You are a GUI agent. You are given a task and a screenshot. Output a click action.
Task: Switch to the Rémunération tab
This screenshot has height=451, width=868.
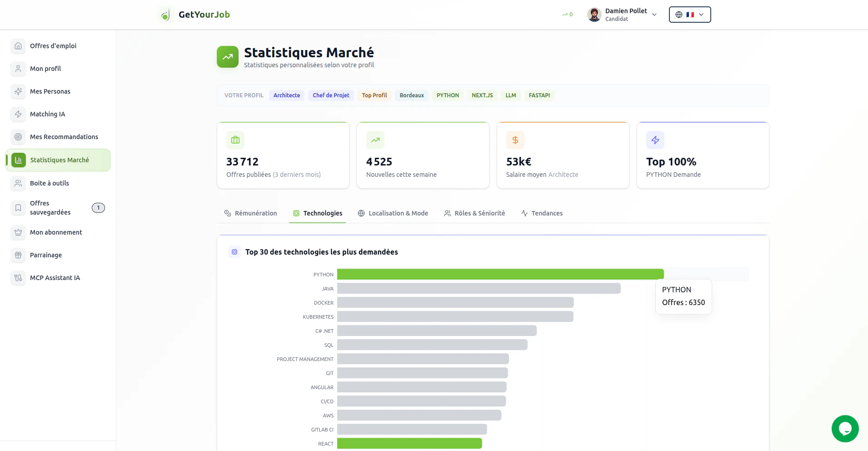(250, 213)
